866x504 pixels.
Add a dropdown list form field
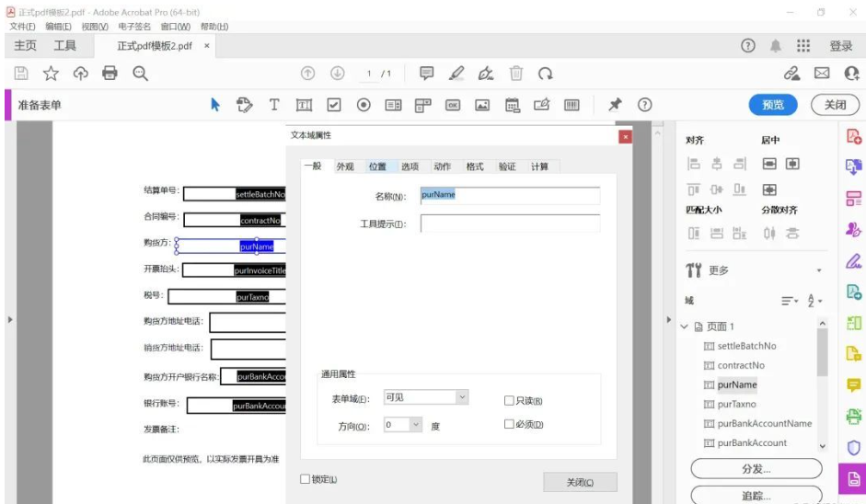[423, 105]
